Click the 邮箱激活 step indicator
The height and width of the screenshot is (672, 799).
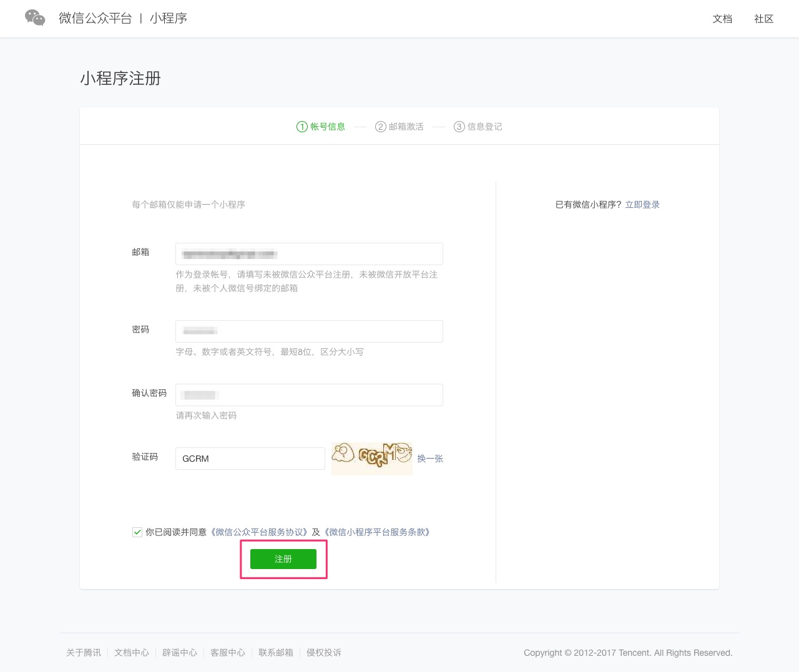[399, 126]
